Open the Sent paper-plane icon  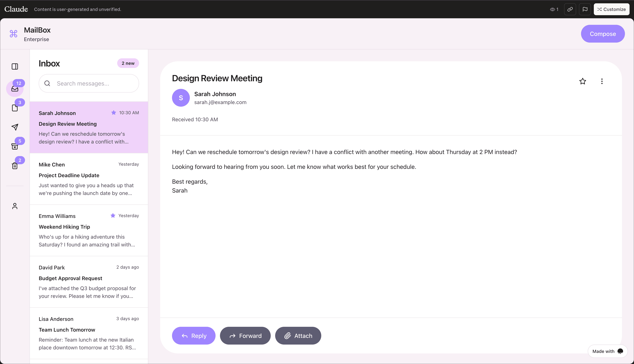pos(15,127)
